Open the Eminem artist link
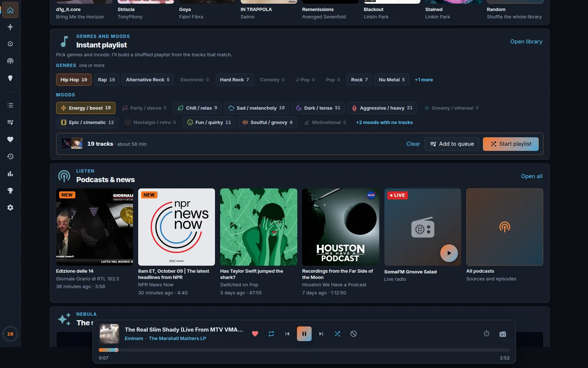 tap(134, 339)
